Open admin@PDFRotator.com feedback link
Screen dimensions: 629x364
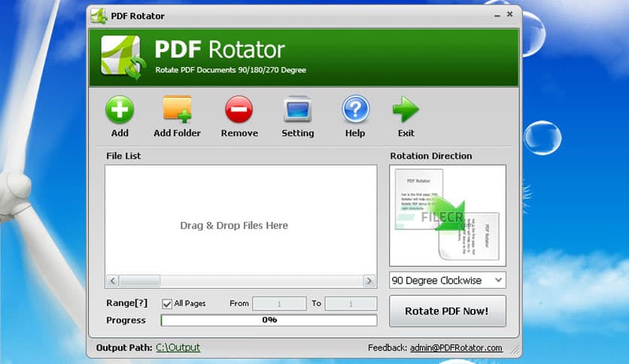coord(456,348)
